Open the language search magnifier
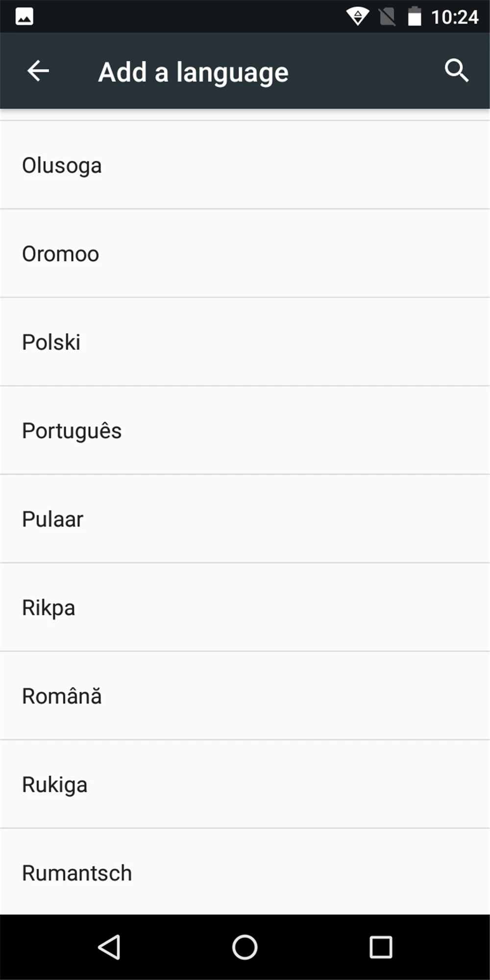Screen dimensions: 490x980 [x=456, y=71]
